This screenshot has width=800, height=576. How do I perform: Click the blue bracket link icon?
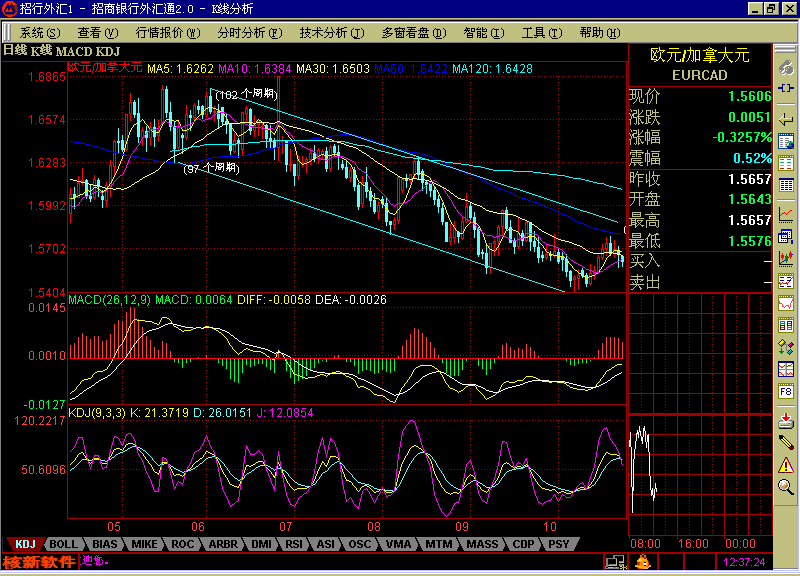[x=786, y=88]
